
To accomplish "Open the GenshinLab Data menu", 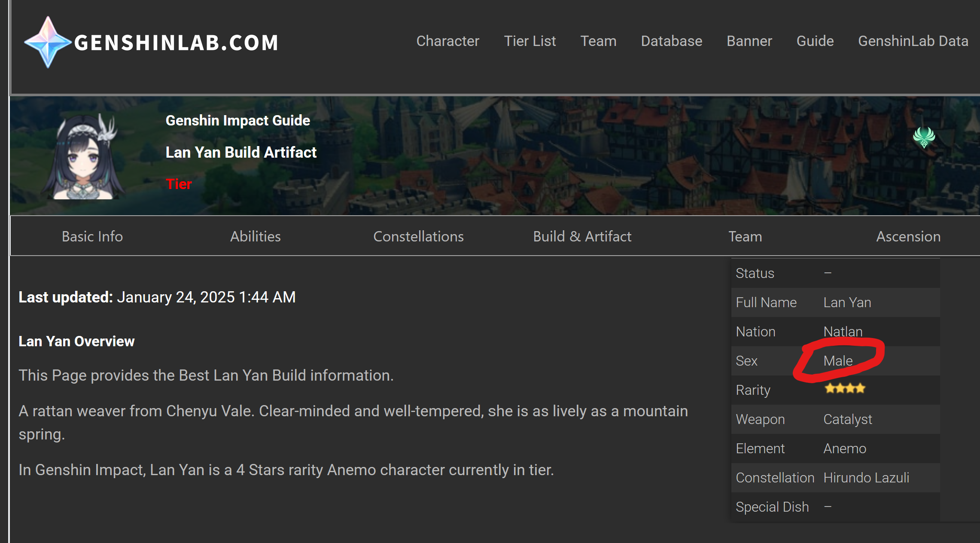I will coord(913,41).
